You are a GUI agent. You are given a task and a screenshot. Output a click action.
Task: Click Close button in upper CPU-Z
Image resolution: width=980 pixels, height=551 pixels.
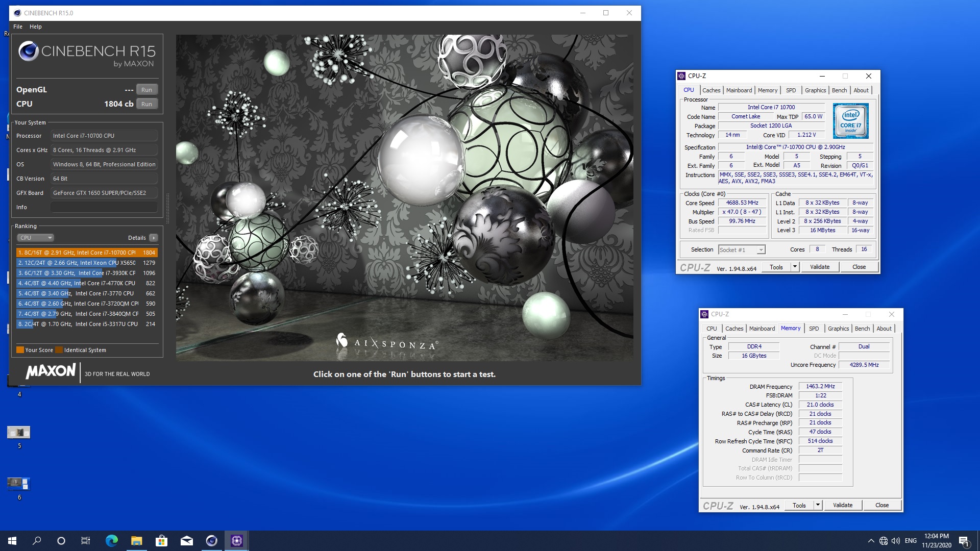(859, 267)
